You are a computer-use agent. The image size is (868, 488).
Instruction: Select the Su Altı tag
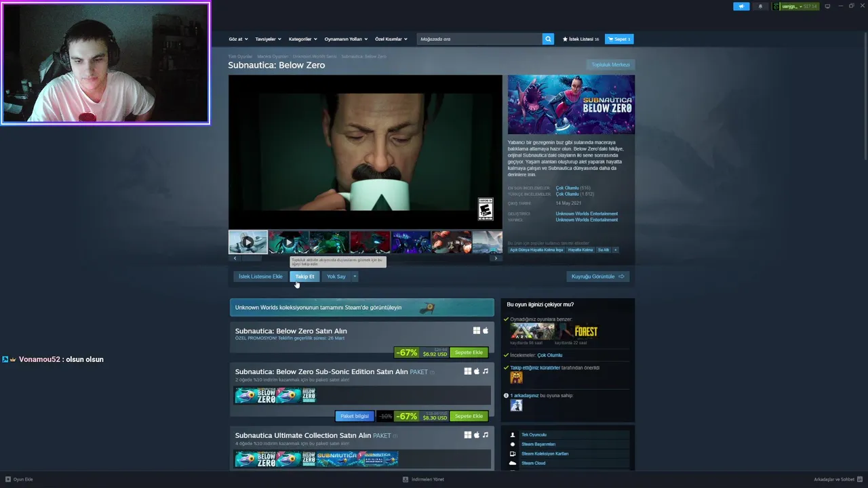tap(604, 250)
